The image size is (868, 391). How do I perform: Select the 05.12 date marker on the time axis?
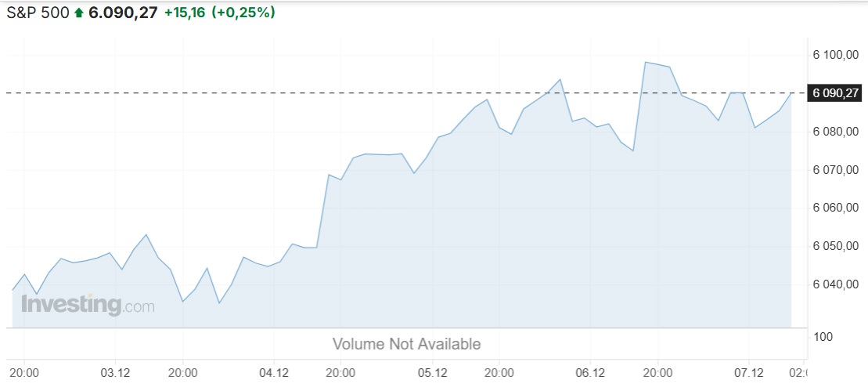(432, 373)
